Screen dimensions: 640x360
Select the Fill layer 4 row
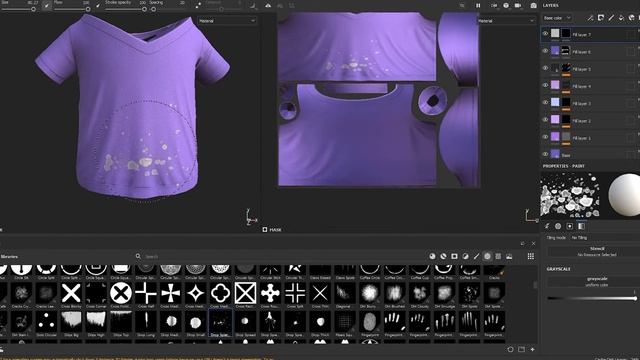point(590,86)
